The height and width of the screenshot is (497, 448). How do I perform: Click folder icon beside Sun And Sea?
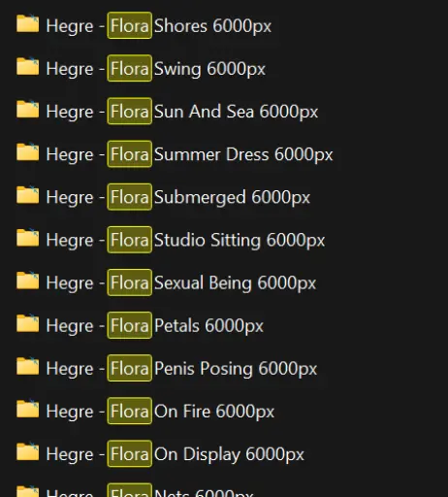click(27, 109)
